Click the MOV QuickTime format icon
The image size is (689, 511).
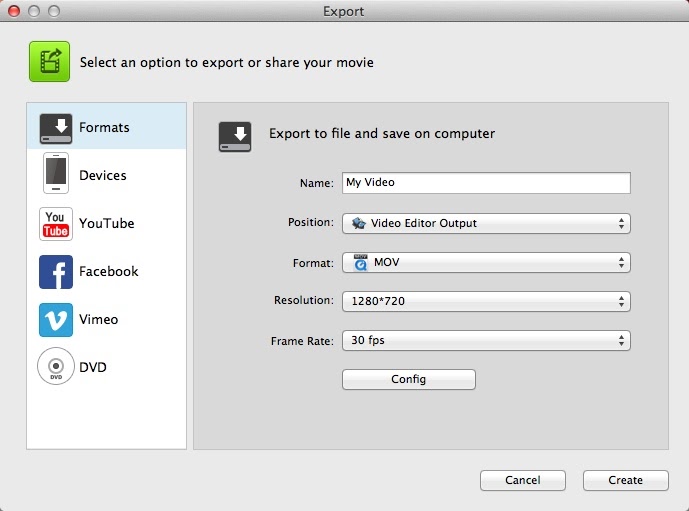[360, 262]
